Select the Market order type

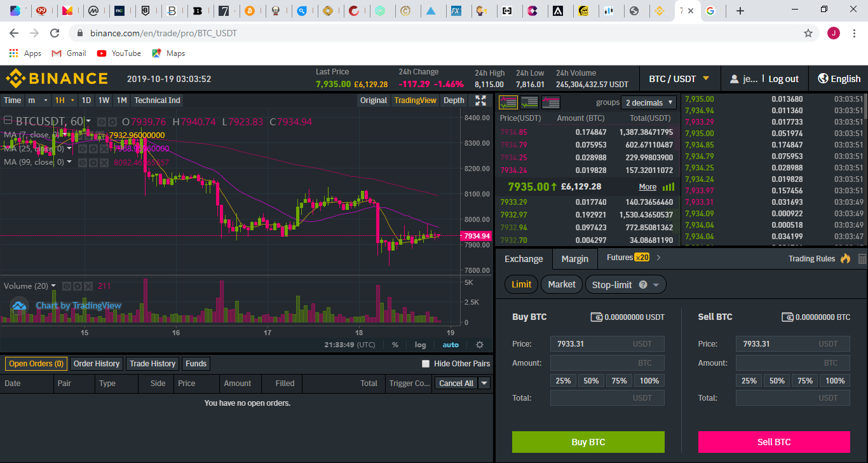coord(562,284)
